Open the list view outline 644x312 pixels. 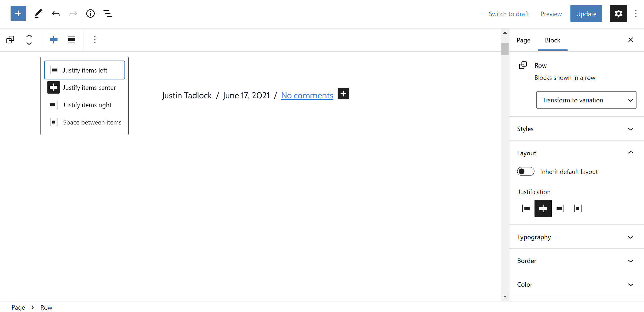tap(108, 13)
